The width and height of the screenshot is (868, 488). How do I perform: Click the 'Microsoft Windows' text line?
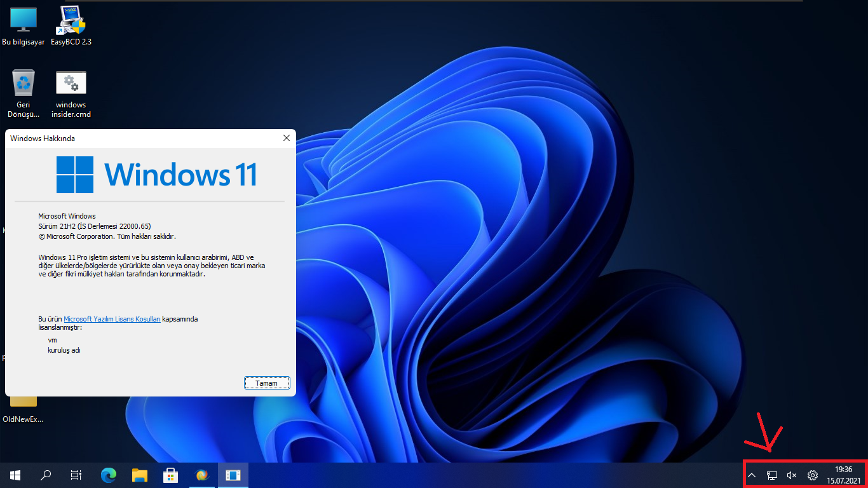(67, 216)
